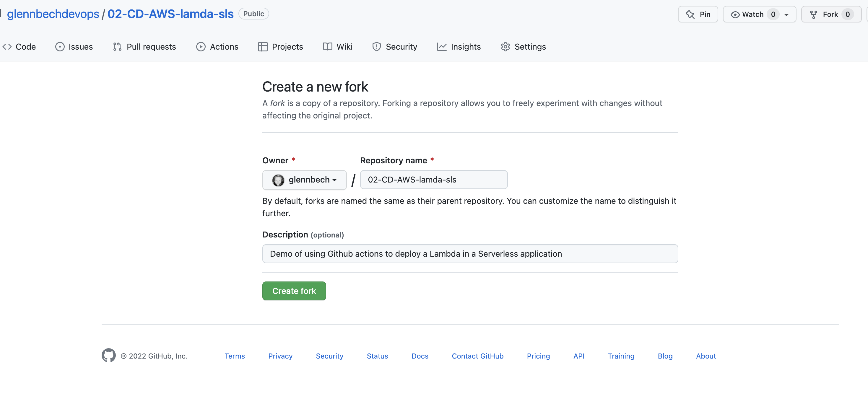This screenshot has height=394, width=868.
Task: Expand the Watch options dropdown arrow
Action: coord(786,14)
